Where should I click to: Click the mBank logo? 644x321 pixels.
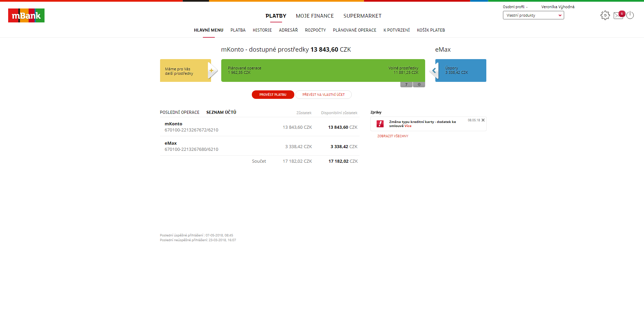26,16
